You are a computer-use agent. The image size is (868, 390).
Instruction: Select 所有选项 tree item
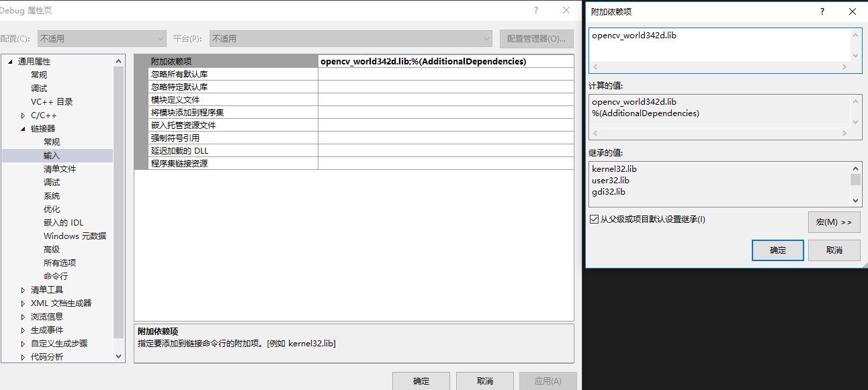click(x=60, y=263)
